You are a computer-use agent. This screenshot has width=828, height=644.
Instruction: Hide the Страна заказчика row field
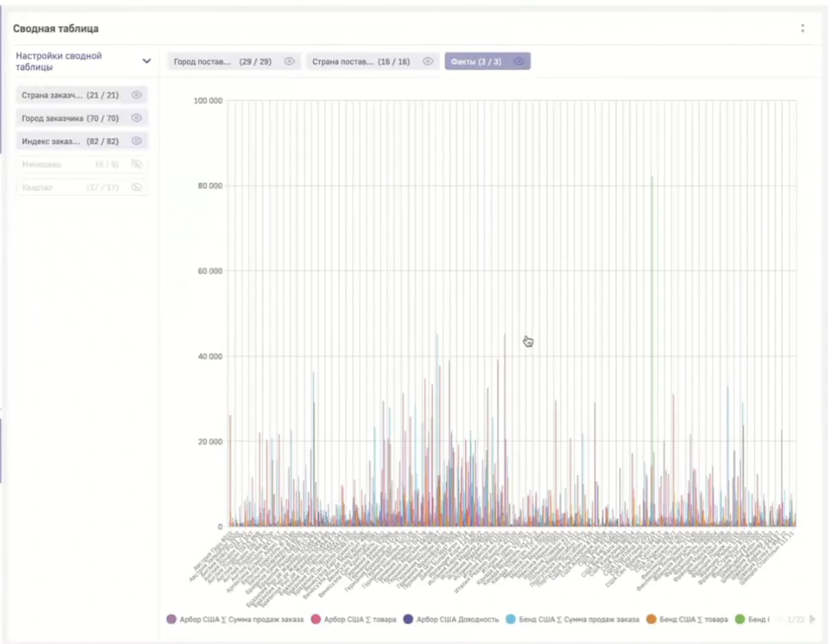point(136,95)
